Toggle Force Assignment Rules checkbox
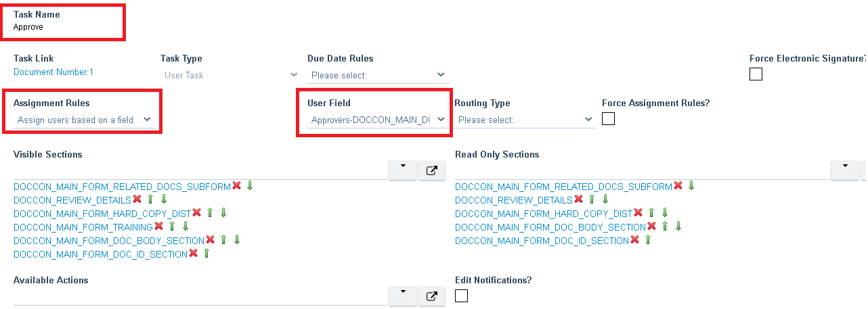This screenshot has width=868, height=309. (x=608, y=119)
